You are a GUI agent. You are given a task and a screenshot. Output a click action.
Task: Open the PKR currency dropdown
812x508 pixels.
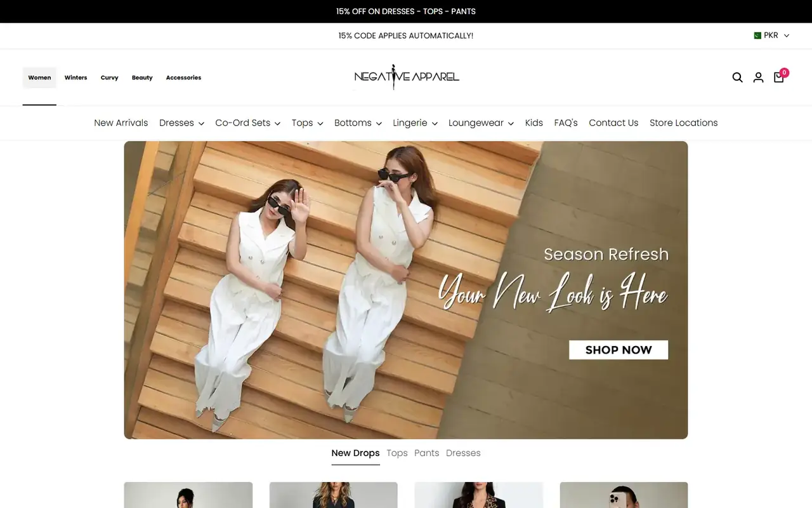tap(771, 36)
